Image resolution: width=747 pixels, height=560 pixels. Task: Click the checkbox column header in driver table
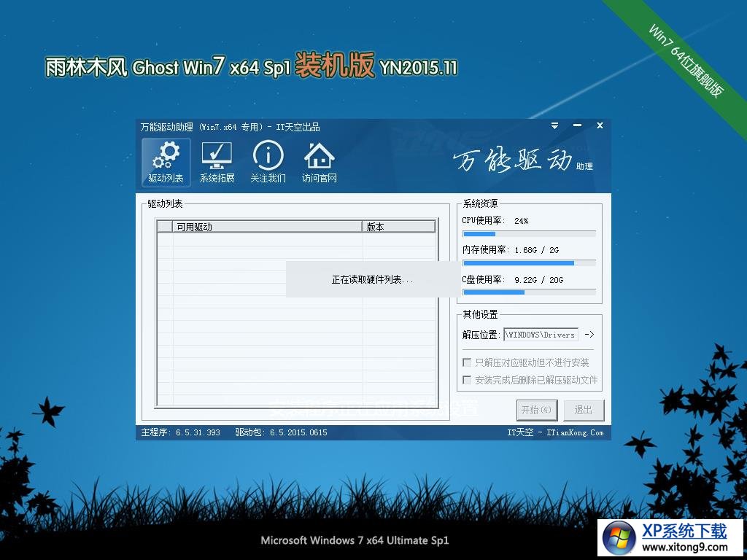pyautogui.click(x=165, y=227)
